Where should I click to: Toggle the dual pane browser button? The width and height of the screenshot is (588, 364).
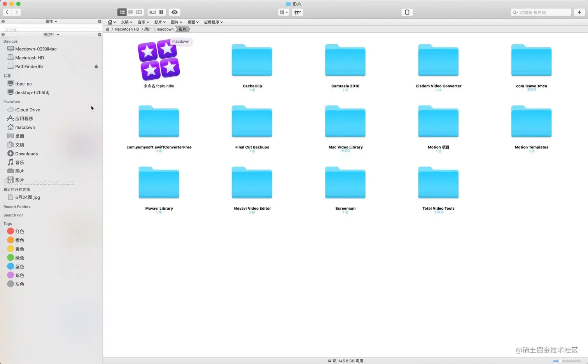click(161, 12)
